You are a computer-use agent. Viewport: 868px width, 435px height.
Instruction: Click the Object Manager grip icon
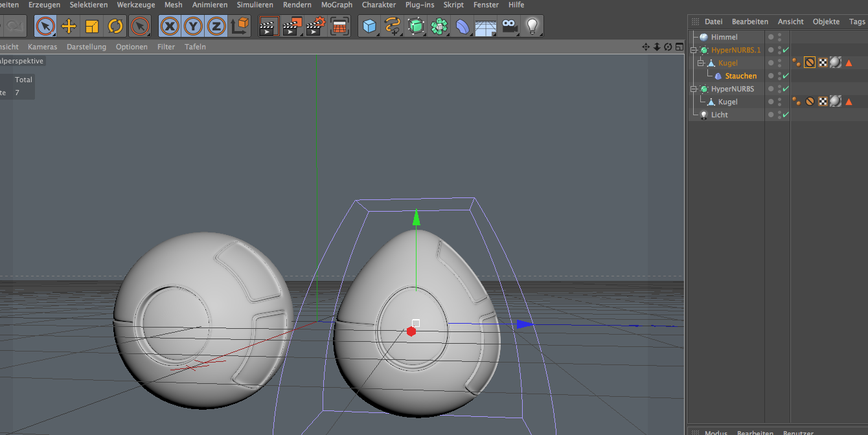(x=696, y=21)
